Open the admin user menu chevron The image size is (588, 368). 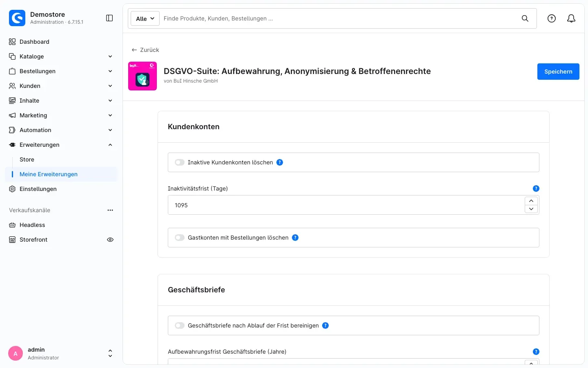click(110, 354)
